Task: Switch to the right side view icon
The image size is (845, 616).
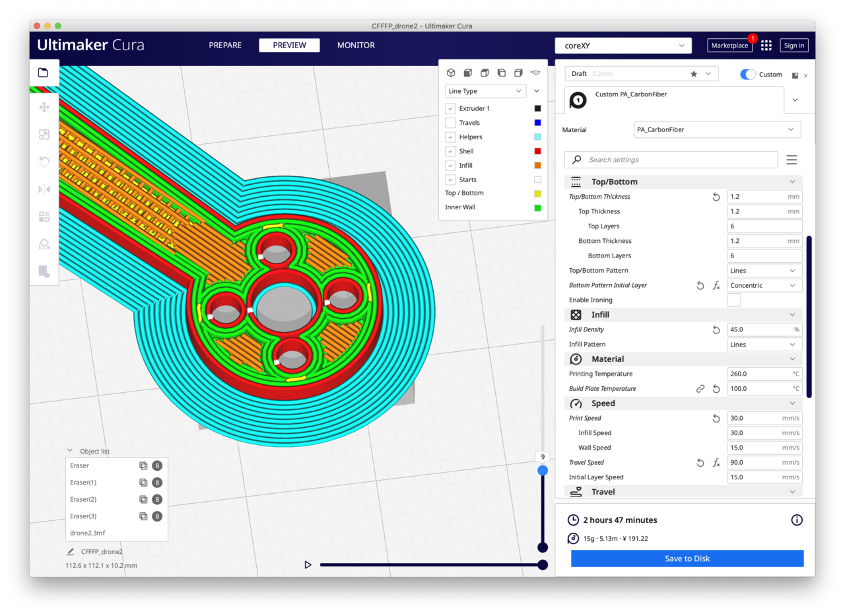Action: [x=518, y=73]
